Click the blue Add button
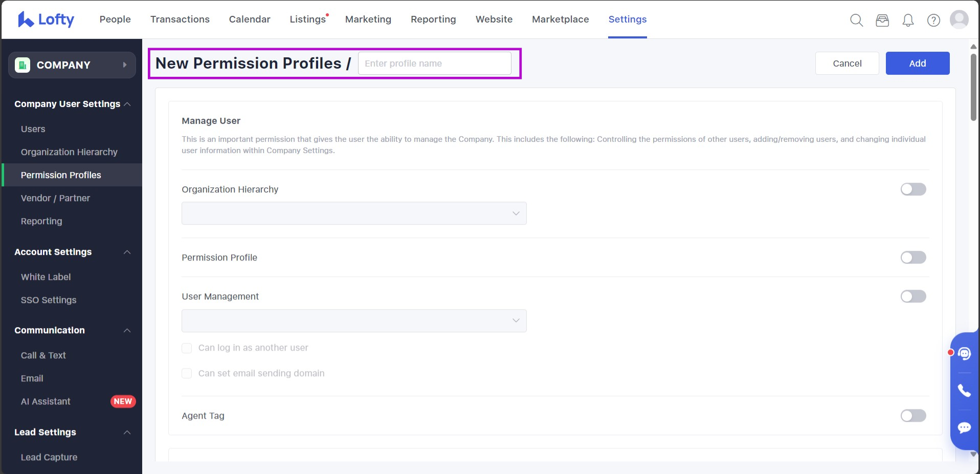 pos(917,63)
